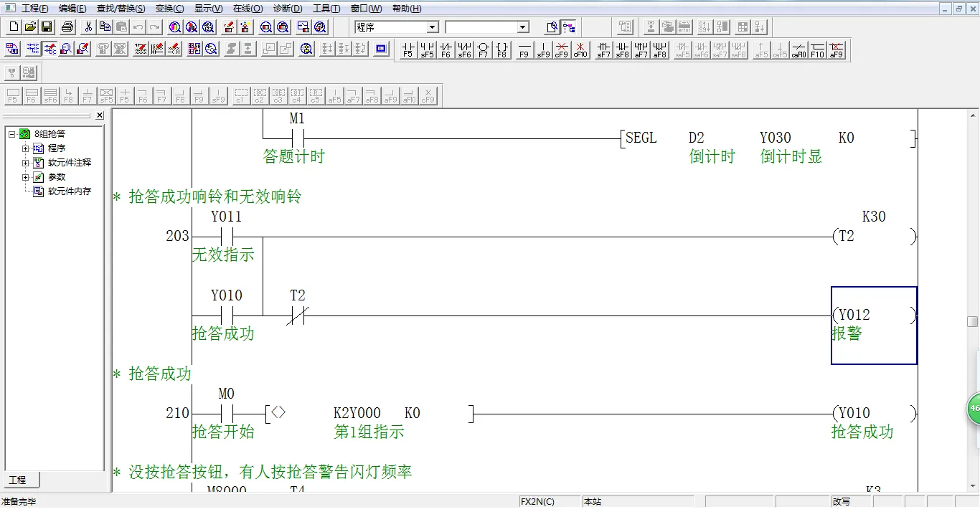Expand the 程序 tree node
980x522 pixels.
click(x=26, y=148)
